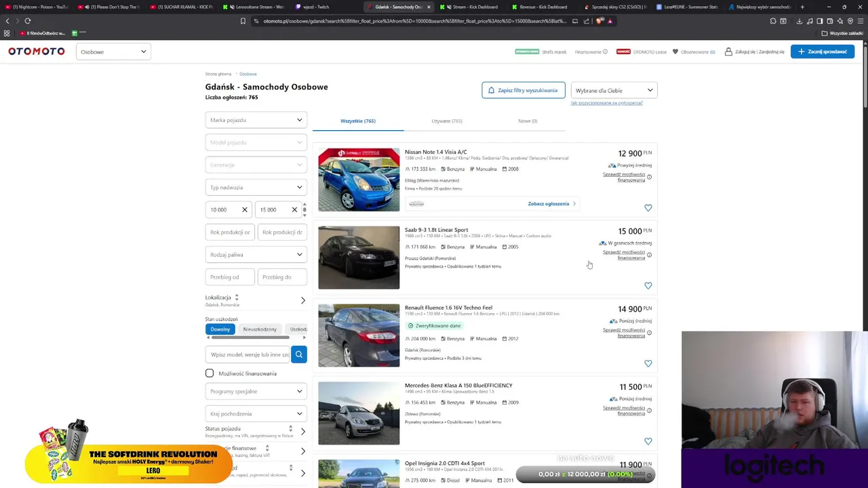Open the Strefa marek link
Viewport: 868px width, 488px height.
pyautogui.click(x=554, y=52)
